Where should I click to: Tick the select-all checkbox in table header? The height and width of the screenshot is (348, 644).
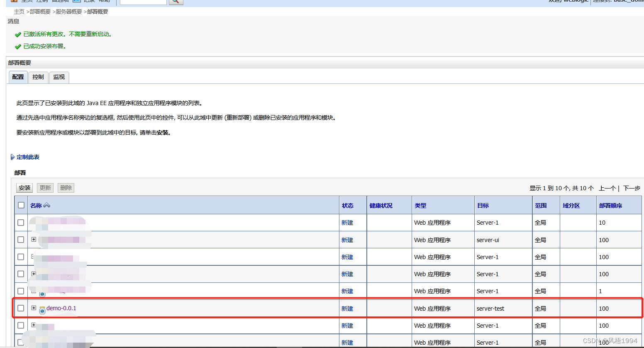21,205
